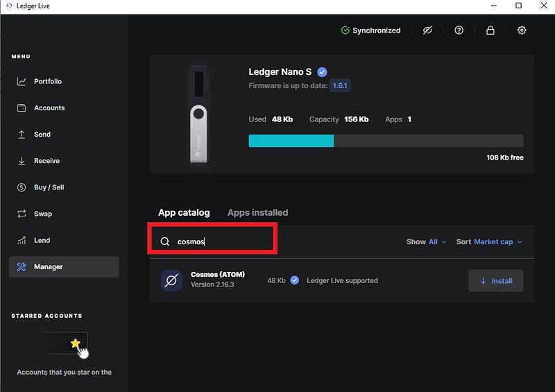Viewport: 555px width, 392px height.
Task: Open the help question mark icon
Action: point(459,31)
